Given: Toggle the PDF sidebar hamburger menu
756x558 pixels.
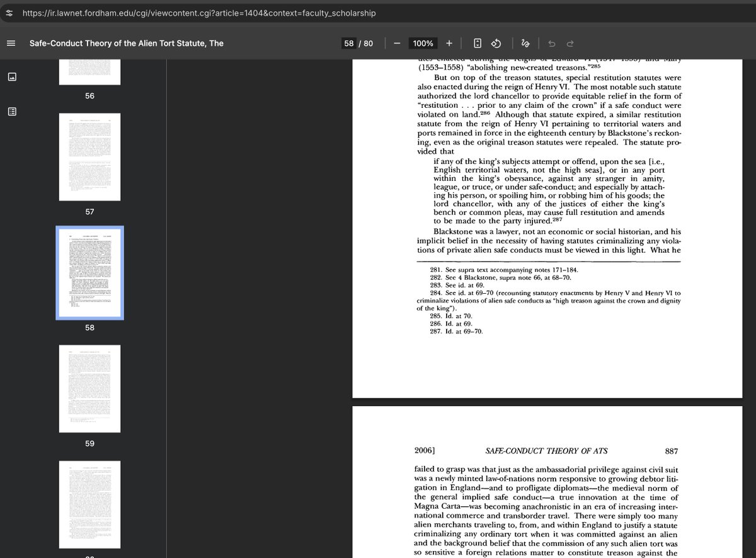Looking at the screenshot, I should click(x=10, y=44).
